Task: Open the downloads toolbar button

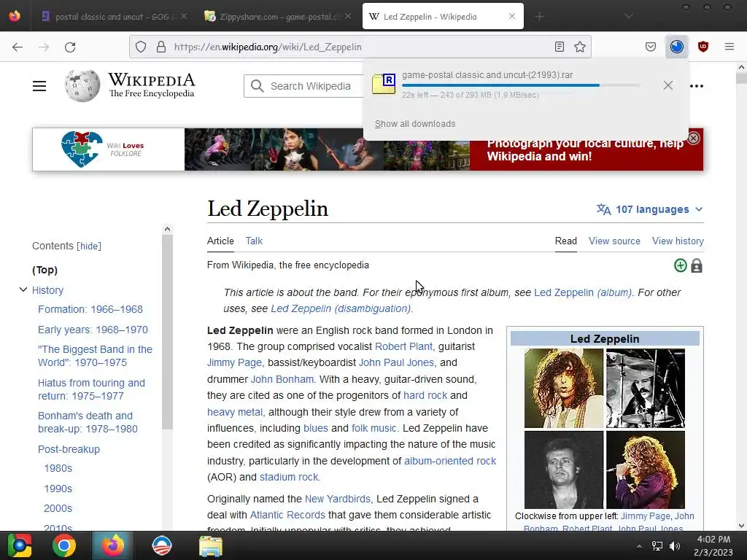Action: click(x=676, y=47)
